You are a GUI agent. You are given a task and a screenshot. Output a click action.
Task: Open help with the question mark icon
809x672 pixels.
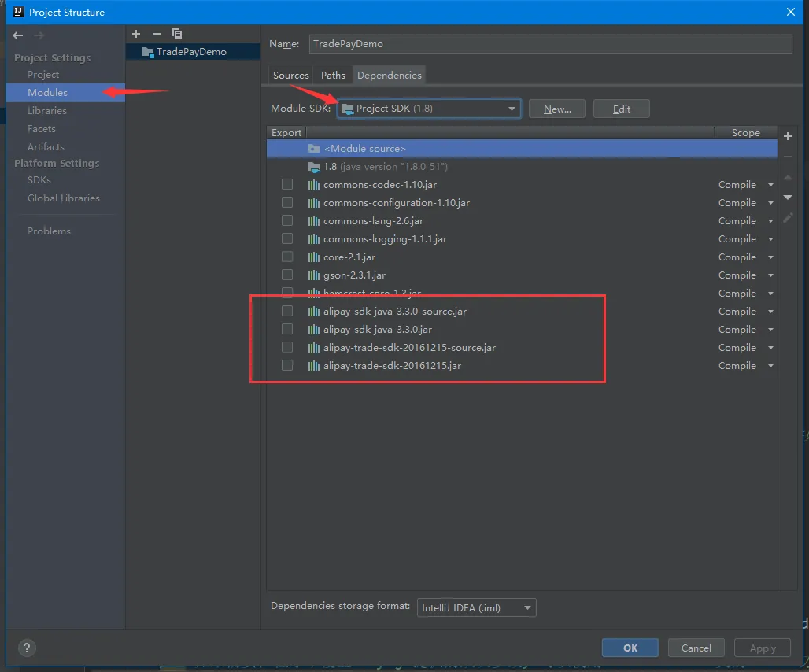pyautogui.click(x=26, y=648)
